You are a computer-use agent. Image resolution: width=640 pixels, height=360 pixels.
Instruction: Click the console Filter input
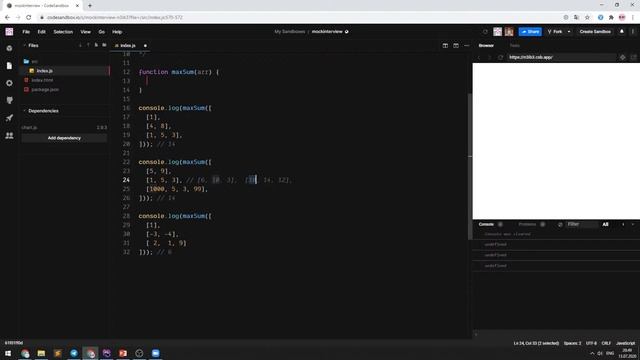tap(582, 224)
